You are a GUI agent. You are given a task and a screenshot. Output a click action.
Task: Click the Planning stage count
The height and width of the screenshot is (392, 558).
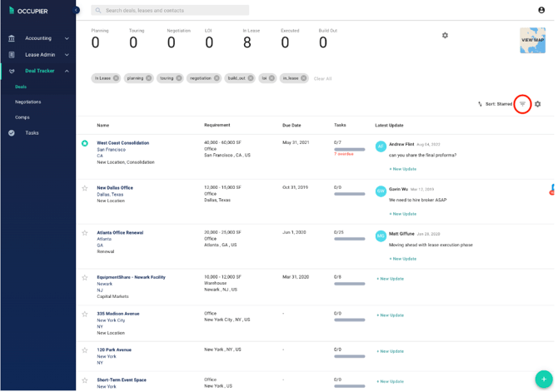pyautogui.click(x=96, y=42)
